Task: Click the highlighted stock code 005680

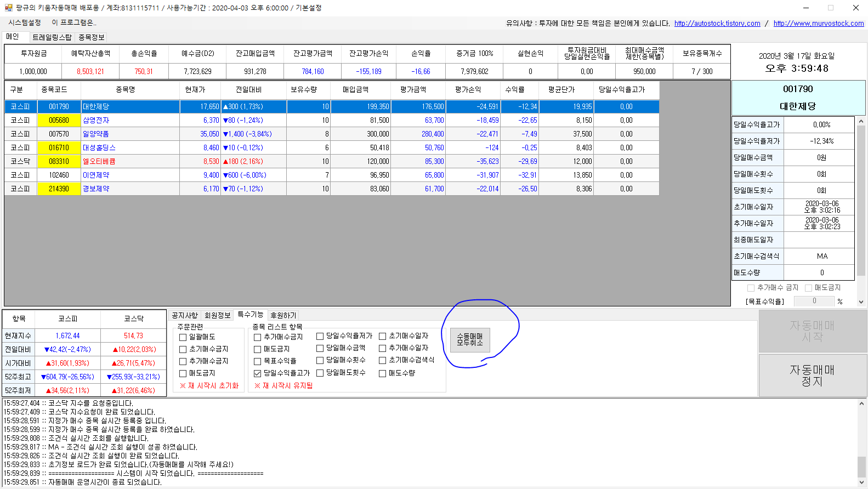Action: coord(59,120)
